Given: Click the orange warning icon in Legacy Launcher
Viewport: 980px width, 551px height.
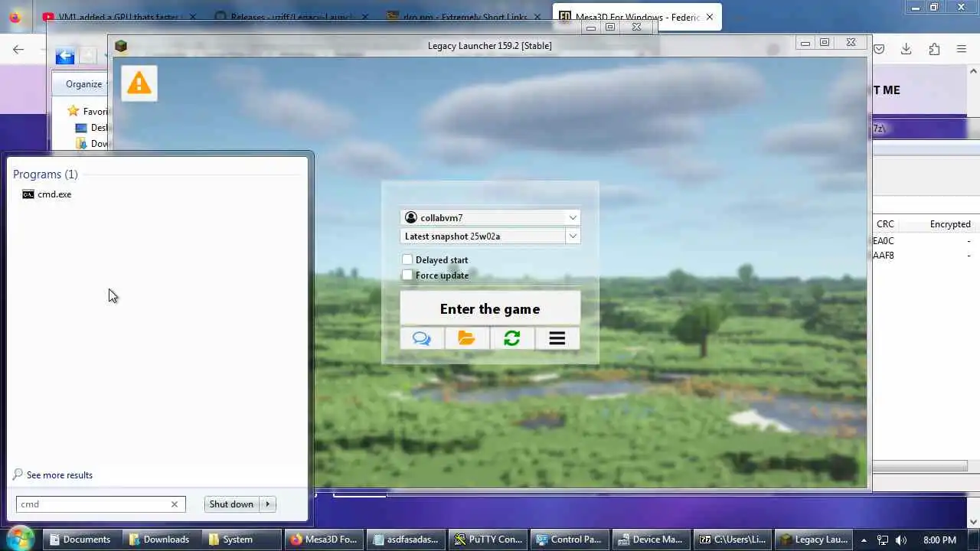Looking at the screenshot, I should 139,83.
